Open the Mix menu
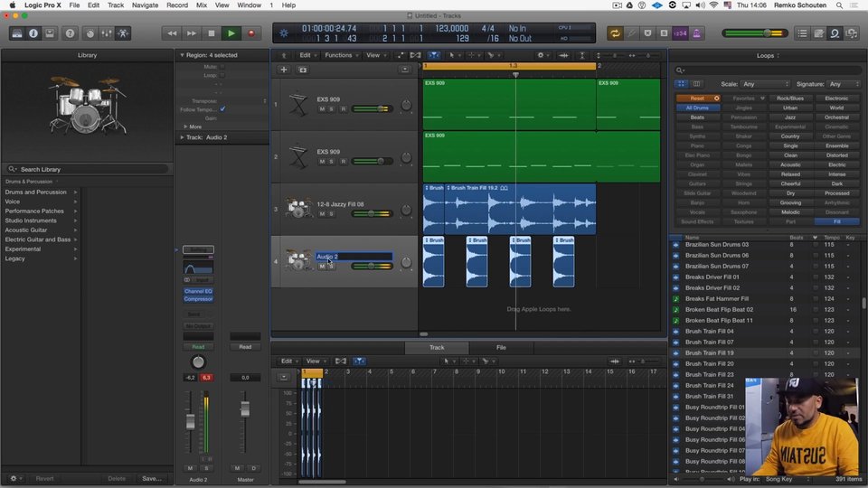Image resolution: width=868 pixels, height=488 pixels. point(202,5)
